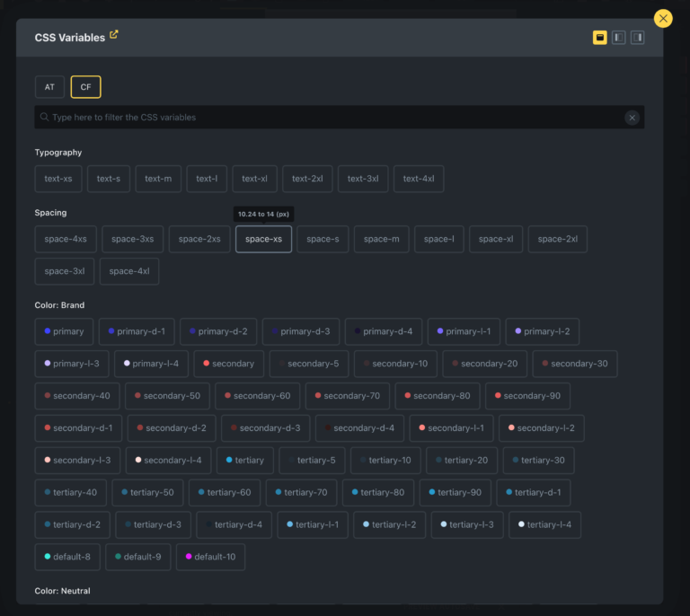Choose the secondary brand color
690x616 pixels.
coord(228,364)
